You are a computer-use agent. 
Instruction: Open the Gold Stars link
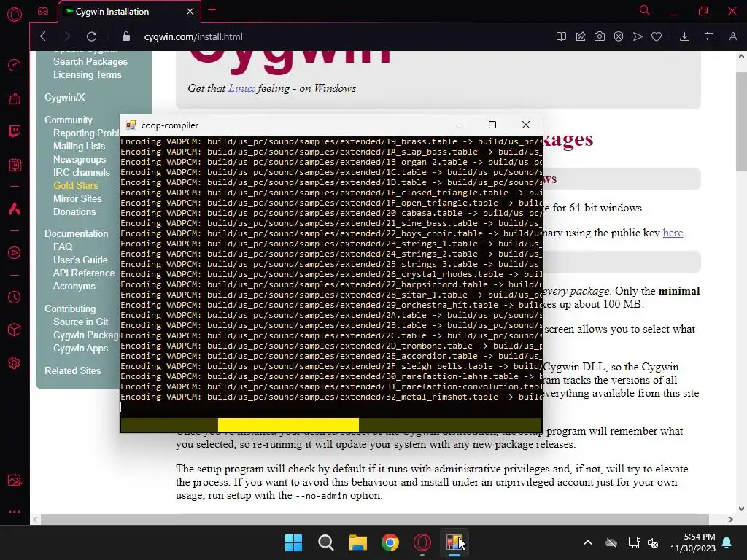tap(76, 186)
